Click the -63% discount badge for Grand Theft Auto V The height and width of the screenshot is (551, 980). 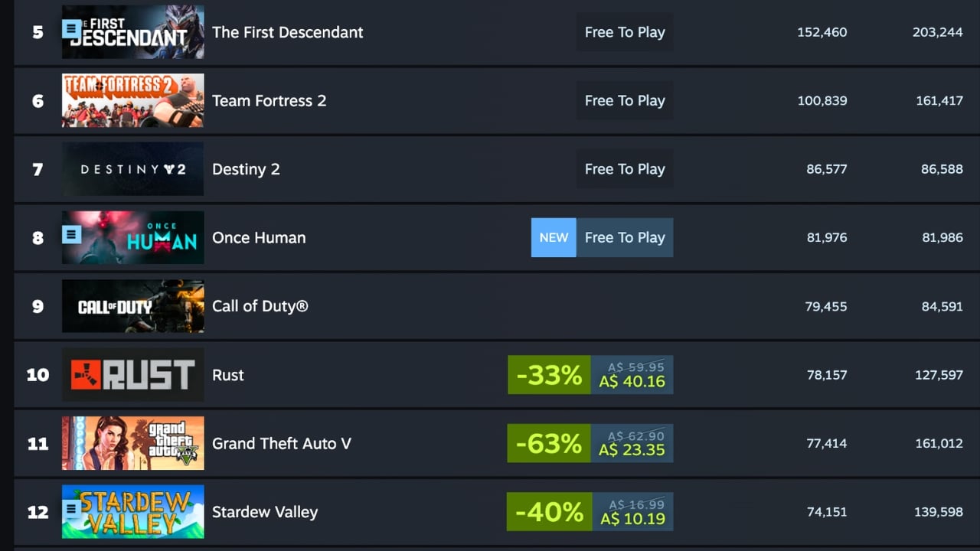[548, 443]
